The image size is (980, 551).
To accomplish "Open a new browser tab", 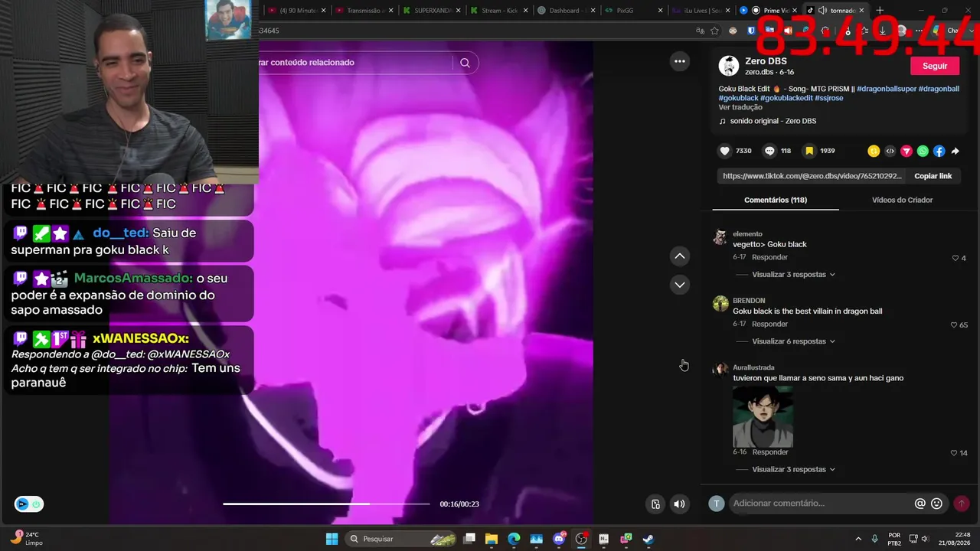I will pos(880,11).
